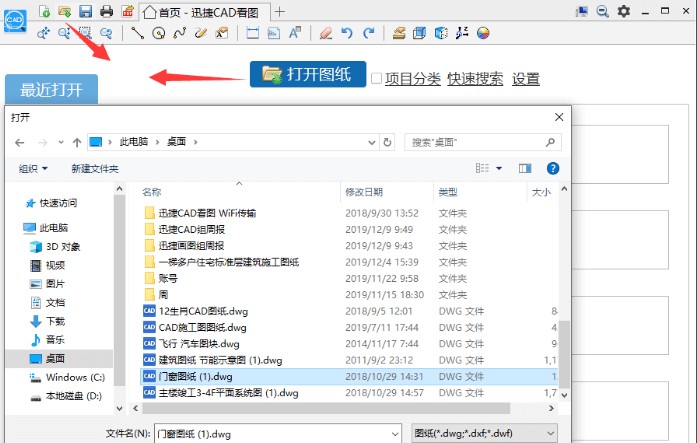This screenshot has width=697, height=443.
Task: Click the open folder toolbar icon
Action: tap(65, 11)
